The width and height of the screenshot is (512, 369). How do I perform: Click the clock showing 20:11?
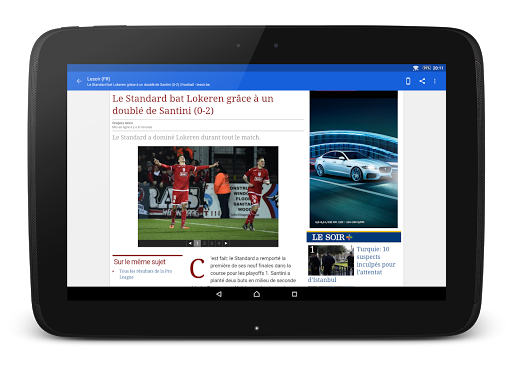click(438, 68)
